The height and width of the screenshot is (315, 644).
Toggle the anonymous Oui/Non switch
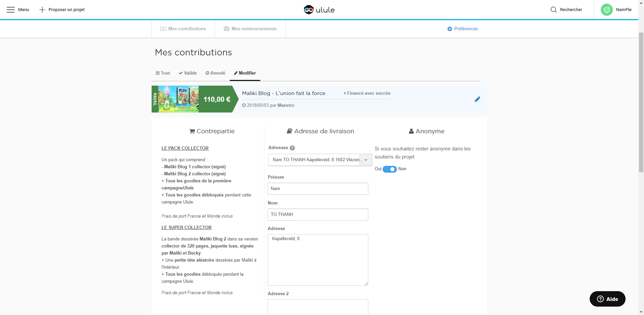coord(389,169)
